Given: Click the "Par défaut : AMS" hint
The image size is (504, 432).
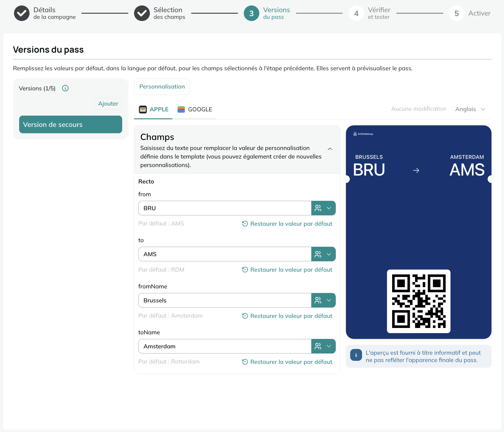Looking at the screenshot, I should click(161, 224).
